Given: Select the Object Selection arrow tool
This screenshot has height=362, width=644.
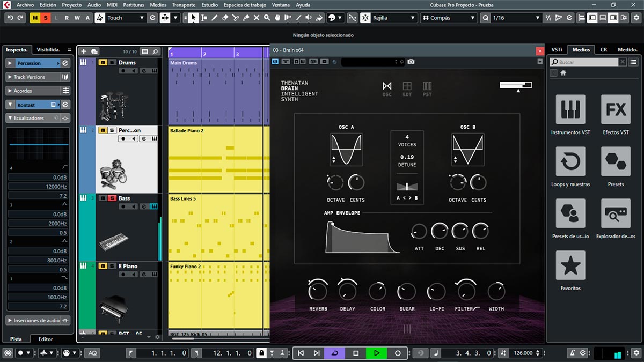Looking at the screenshot, I should click(x=193, y=18).
